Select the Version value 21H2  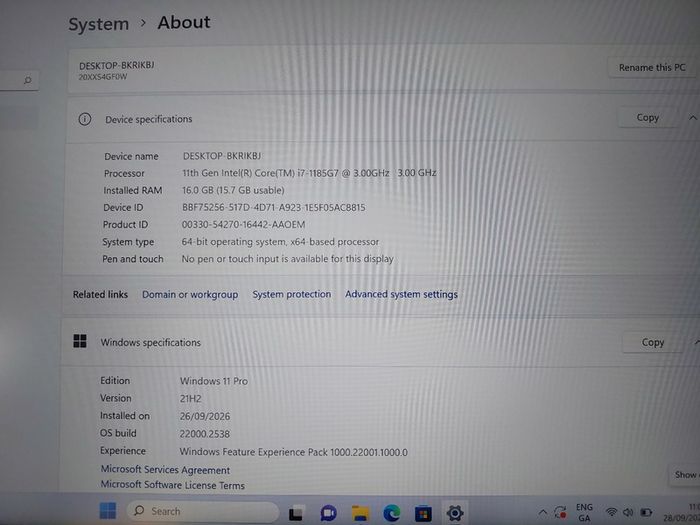(191, 399)
